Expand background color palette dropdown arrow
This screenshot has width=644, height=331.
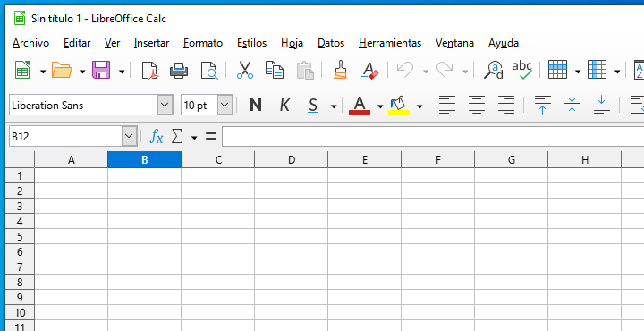click(419, 106)
